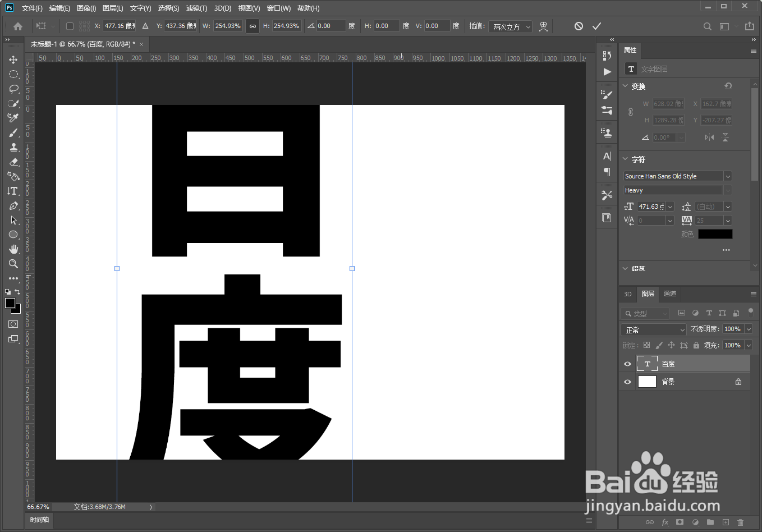This screenshot has height=532, width=762.
Task: Select the Lasso tool
Action: tap(13, 89)
